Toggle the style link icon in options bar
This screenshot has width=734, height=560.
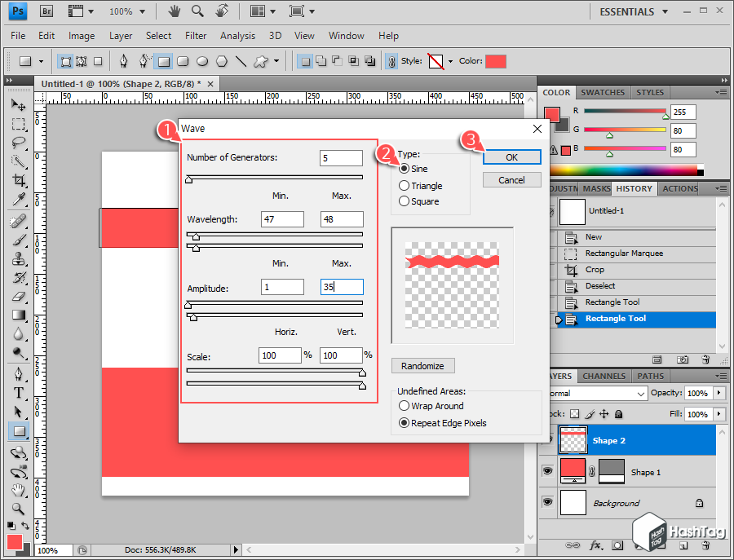391,61
